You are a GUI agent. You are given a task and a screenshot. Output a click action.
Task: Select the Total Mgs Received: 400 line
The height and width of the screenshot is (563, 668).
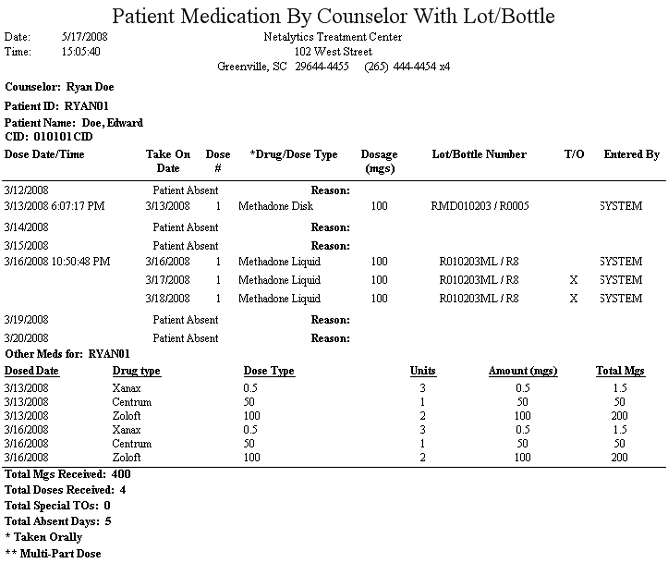point(67,474)
